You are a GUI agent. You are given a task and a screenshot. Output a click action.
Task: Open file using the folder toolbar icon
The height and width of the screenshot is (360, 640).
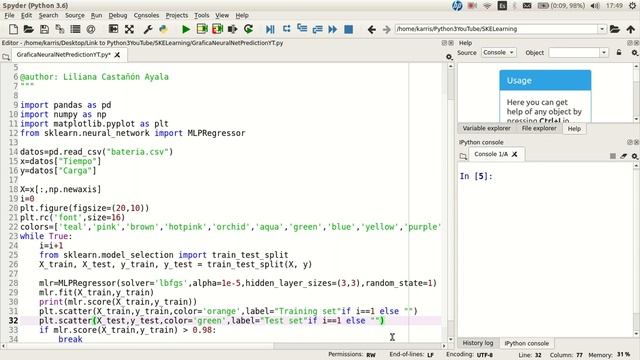[29, 29]
